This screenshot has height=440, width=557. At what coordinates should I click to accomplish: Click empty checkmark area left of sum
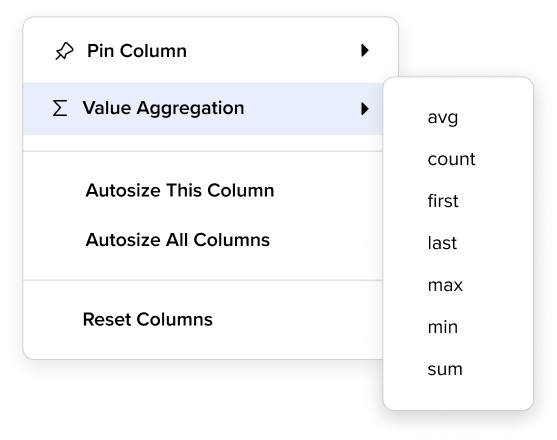pos(409,369)
